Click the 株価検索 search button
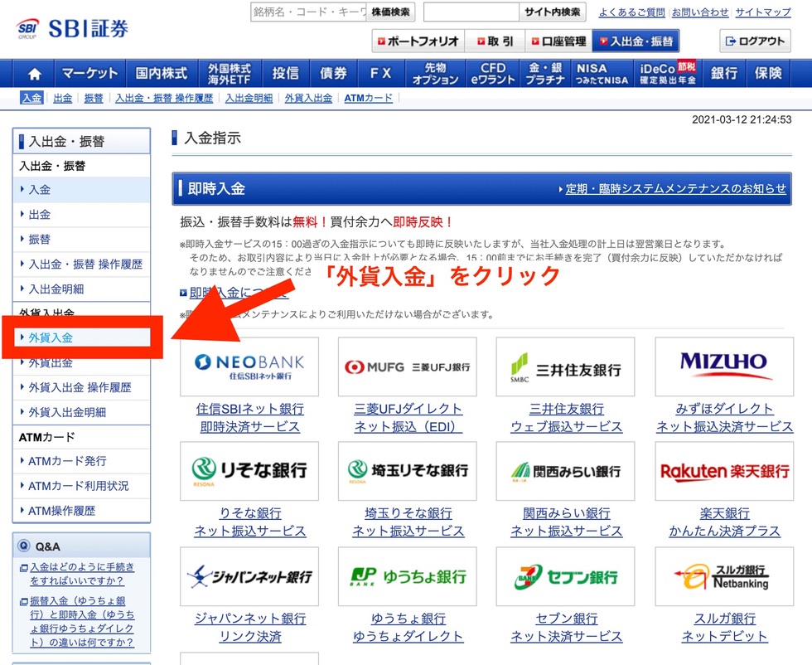This screenshot has width=812, height=665. click(x=390, y=12)
